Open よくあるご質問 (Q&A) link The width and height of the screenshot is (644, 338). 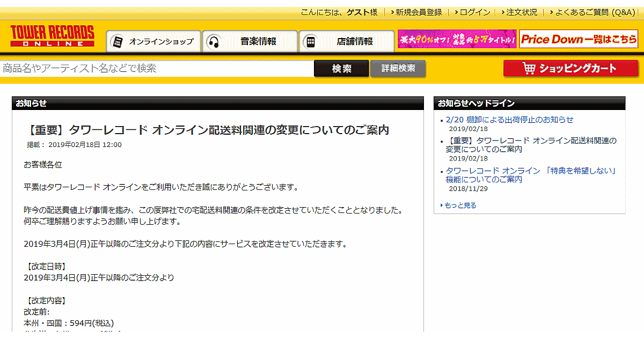click(595, 12)
